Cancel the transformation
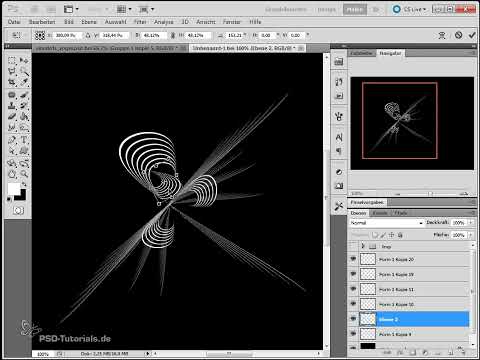Viewport: 480px width, 360px height. pos(459,35)
